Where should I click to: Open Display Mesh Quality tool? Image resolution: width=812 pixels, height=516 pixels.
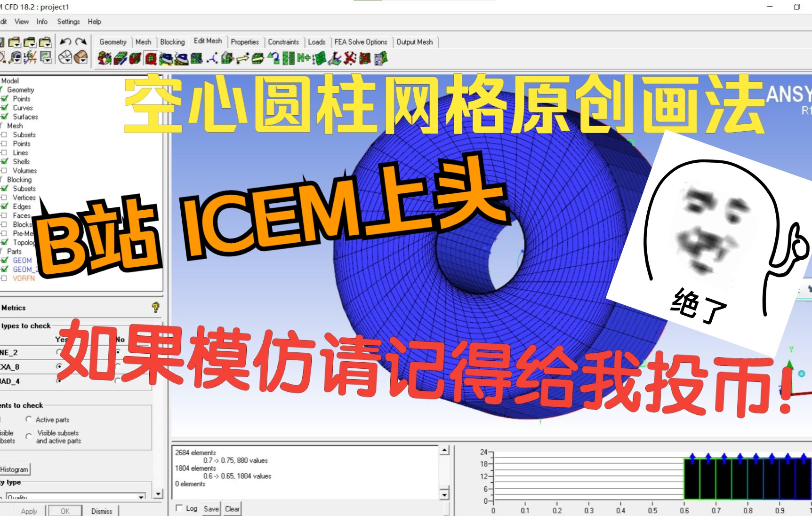click(151, 58)
